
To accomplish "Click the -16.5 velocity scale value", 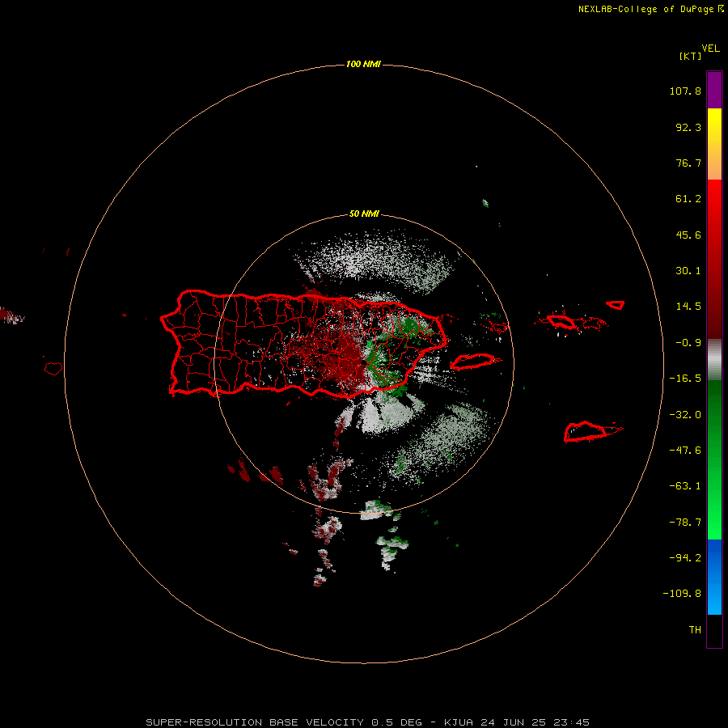I will click(x=685, y=379).
